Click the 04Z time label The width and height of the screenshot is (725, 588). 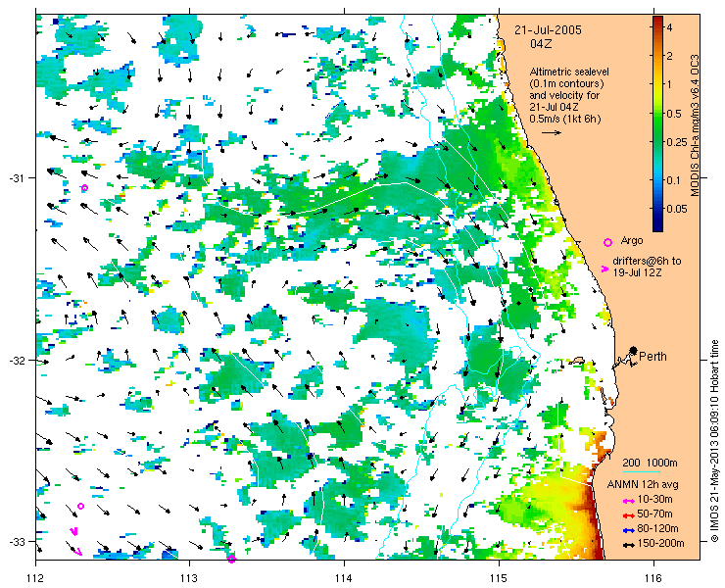pos(541,44)
